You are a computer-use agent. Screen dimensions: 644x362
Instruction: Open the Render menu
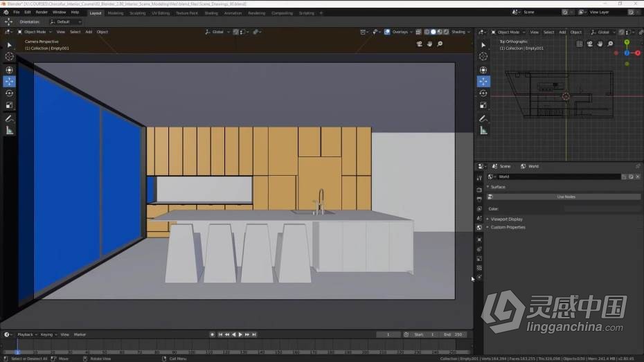tap(42, 12)
